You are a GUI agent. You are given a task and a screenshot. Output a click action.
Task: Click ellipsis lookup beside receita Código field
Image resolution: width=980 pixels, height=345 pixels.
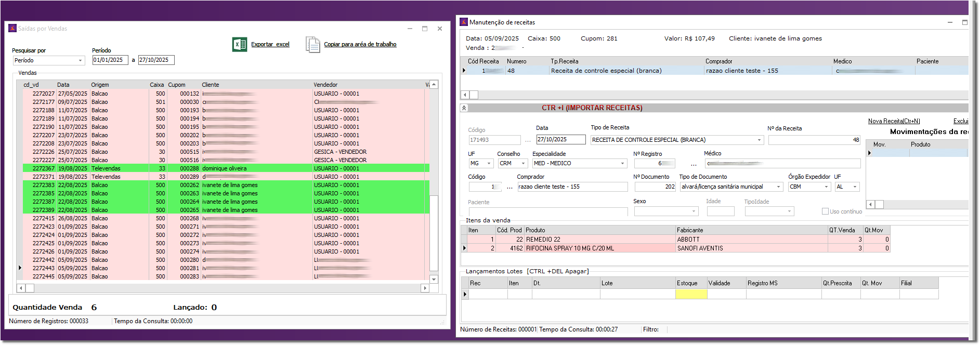click(x=528, y=140)
